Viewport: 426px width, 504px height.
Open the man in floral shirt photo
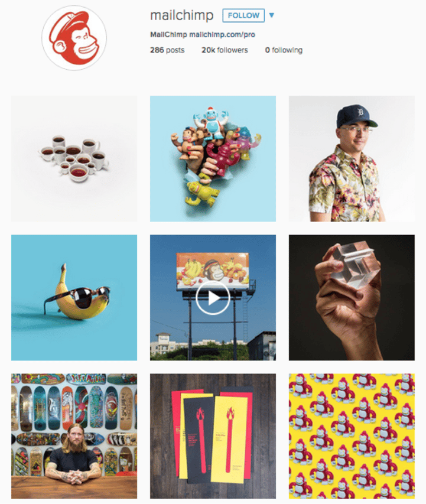point(352,158)
